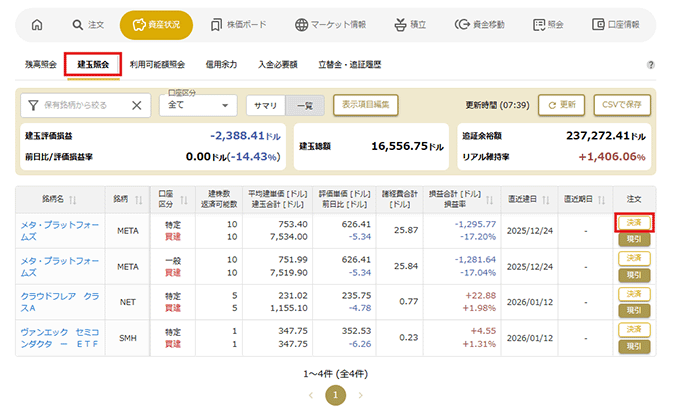680x411 pixels.
Task: Expand the 口座区分 dropdown
Action: (198, 105)
